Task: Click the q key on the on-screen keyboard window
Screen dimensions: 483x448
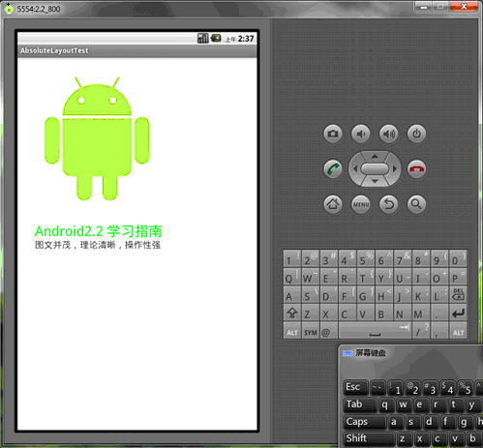Action: tap(385, 404)
